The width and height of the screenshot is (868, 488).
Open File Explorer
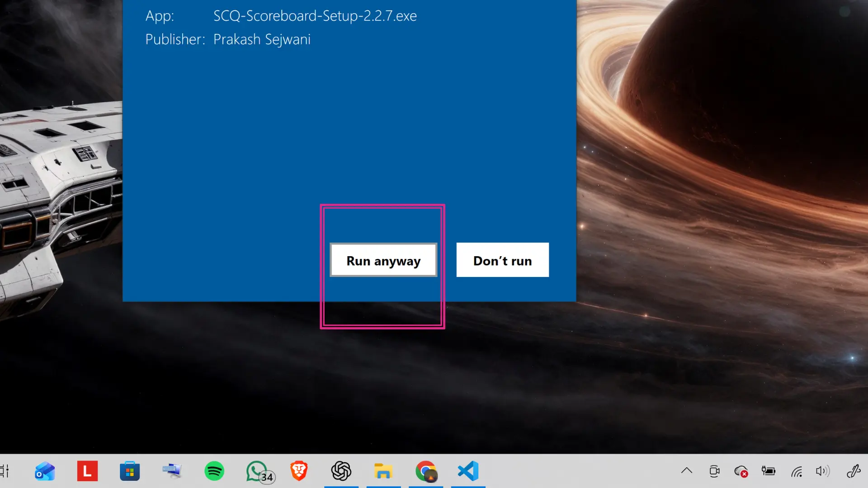383,471
